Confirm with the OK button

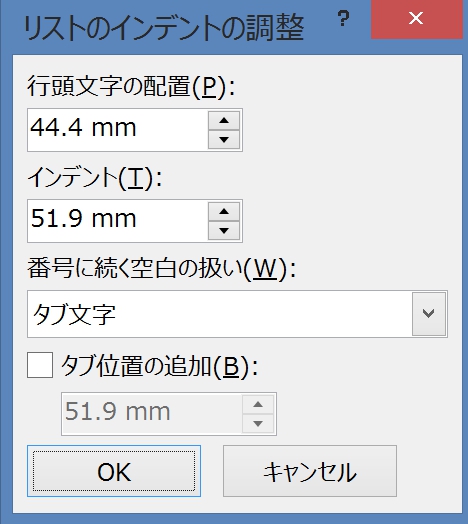click(114, 471)
